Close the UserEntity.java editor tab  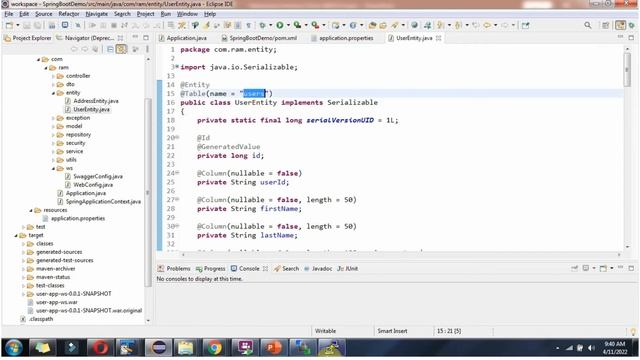click(439, 38)
